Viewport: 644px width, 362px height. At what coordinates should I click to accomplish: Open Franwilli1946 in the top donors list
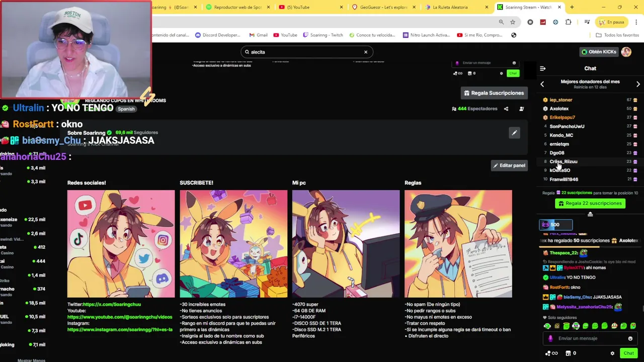(563, 179)
